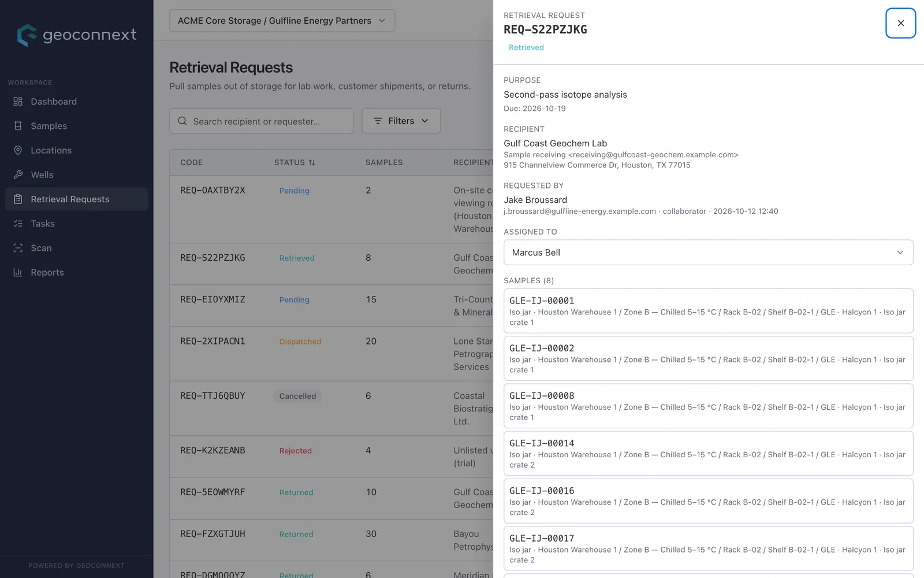Viewport: 924px width, 578px height.
Task: Click the Rejected status label
Action: (295, 451)
